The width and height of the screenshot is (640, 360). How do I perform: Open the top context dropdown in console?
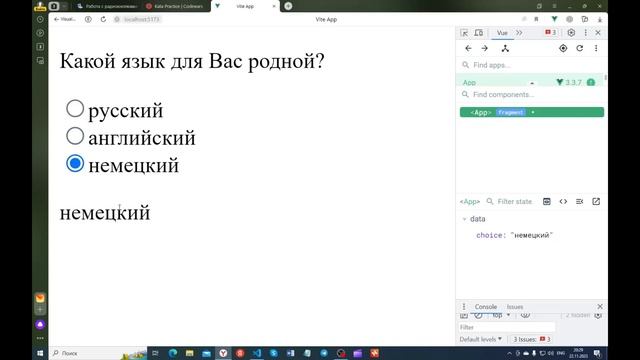501,316
